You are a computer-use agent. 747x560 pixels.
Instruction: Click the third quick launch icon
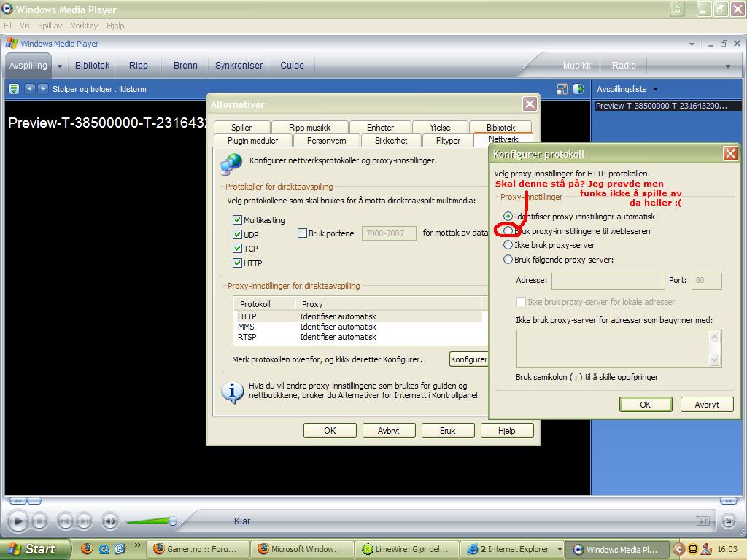click(119, 549)
